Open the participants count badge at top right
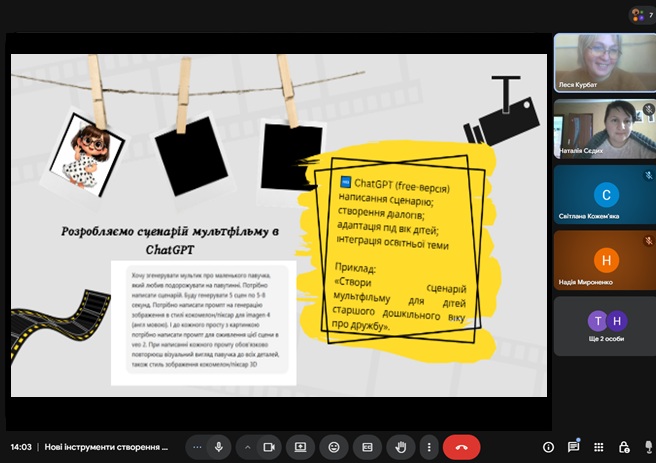The height and width of the screenshot is (463, 656). pyautogui.click(x=640, y=15)
